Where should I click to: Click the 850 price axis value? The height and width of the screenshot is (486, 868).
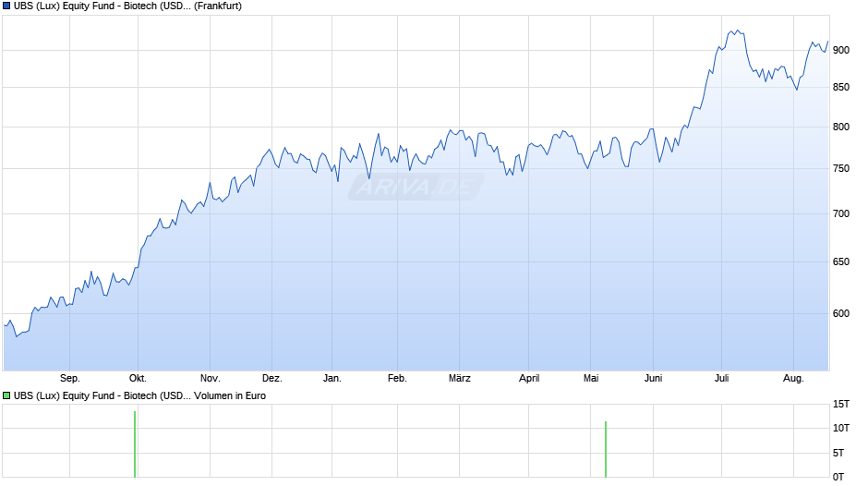pos(841,88)
